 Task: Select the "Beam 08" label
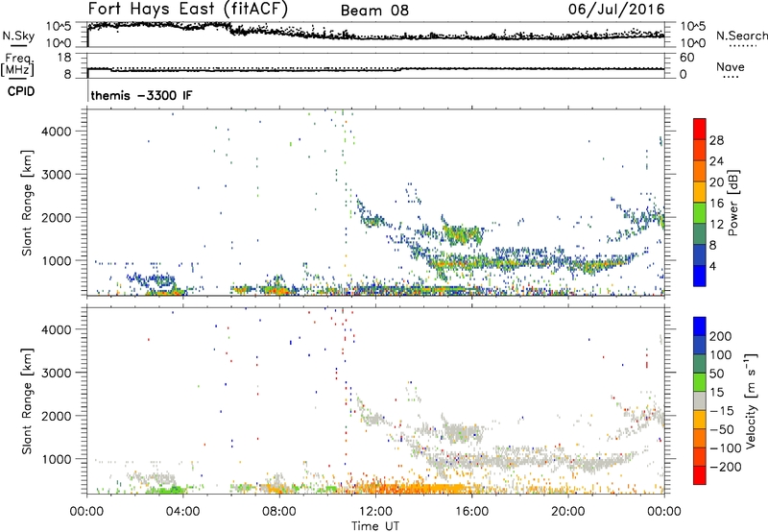[374, 11]
